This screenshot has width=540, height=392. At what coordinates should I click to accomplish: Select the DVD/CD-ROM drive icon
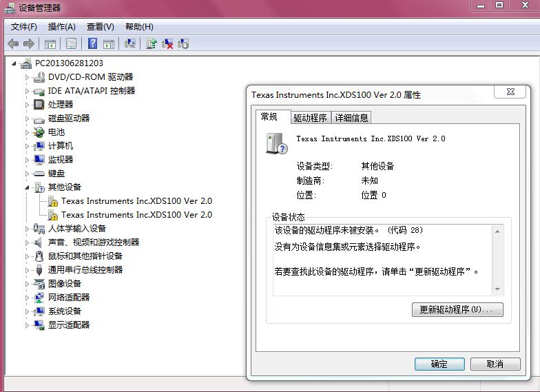(39, 77)
